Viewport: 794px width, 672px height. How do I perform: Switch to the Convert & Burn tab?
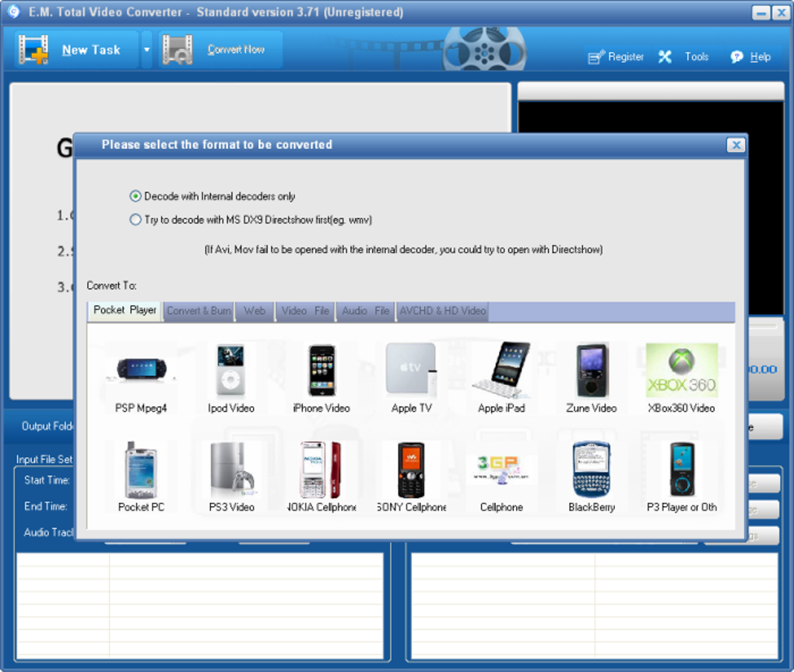coord(199,311)
